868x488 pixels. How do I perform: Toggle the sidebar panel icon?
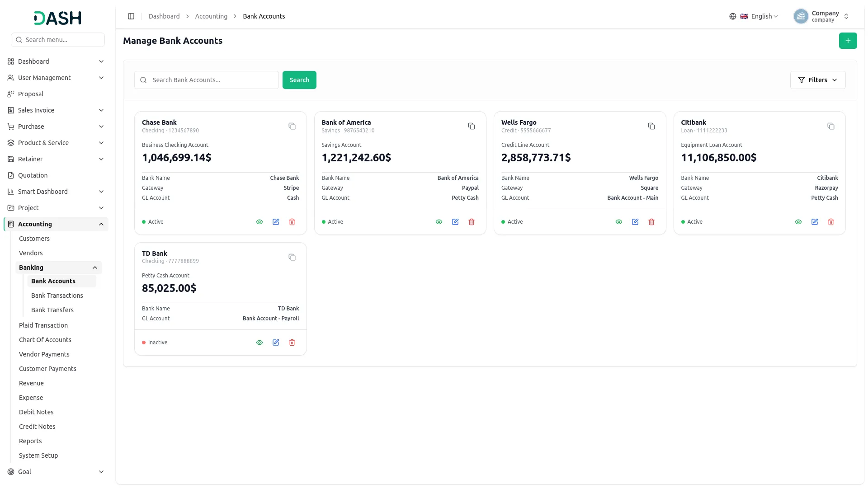pyautogui.click(x=131, y=16)
